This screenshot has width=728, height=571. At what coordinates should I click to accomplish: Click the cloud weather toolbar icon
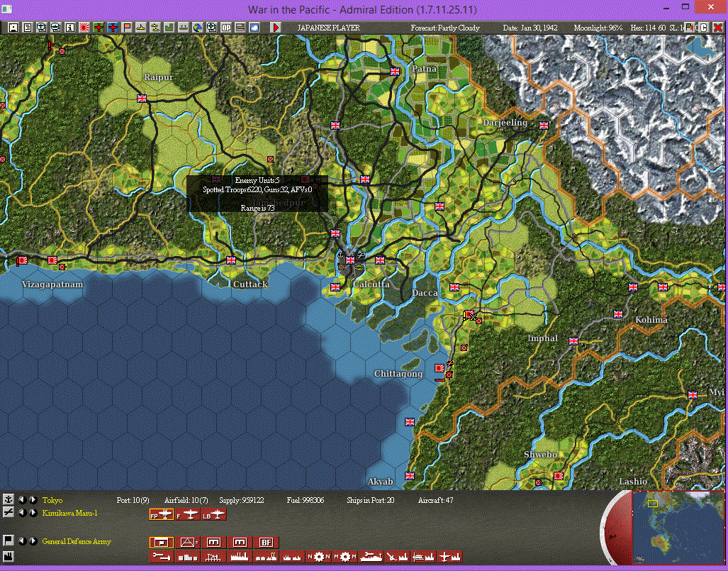click(x=254, y=28)
